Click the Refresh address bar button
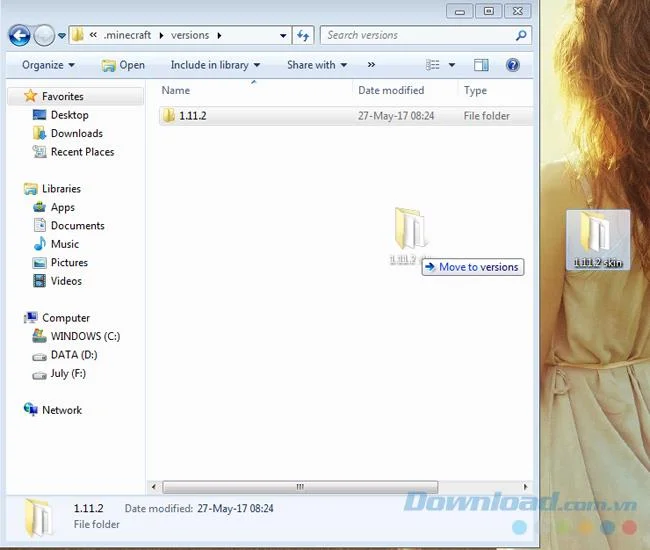Image resolution: width=650 pixels, height=550 pixels. (303, 36)
